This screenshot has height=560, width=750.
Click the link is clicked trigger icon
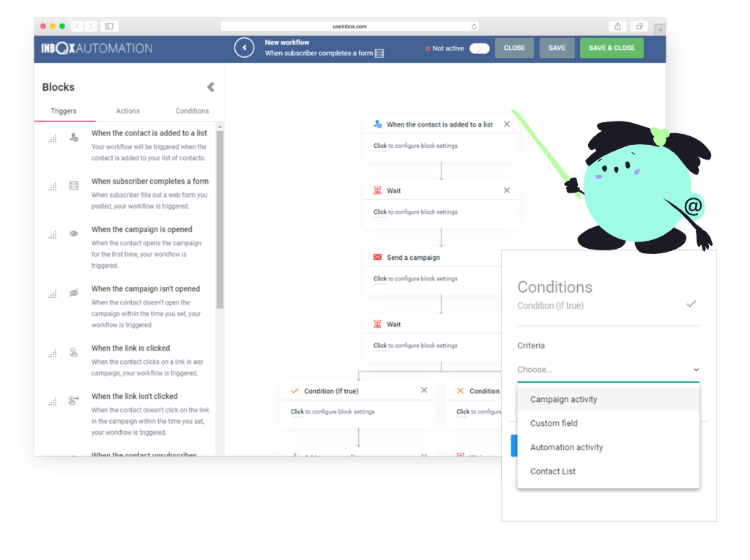74,353
